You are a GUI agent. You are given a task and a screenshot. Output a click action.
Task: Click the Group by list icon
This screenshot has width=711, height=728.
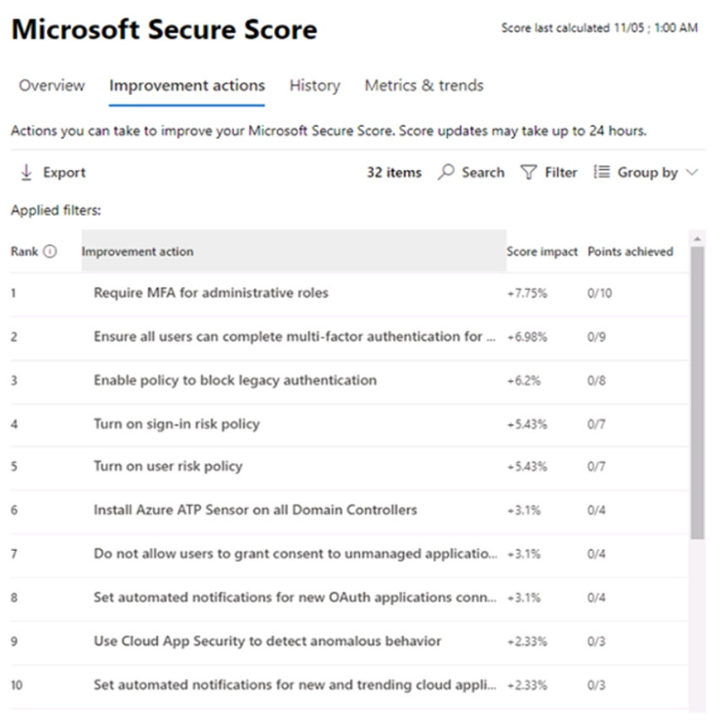602,172
